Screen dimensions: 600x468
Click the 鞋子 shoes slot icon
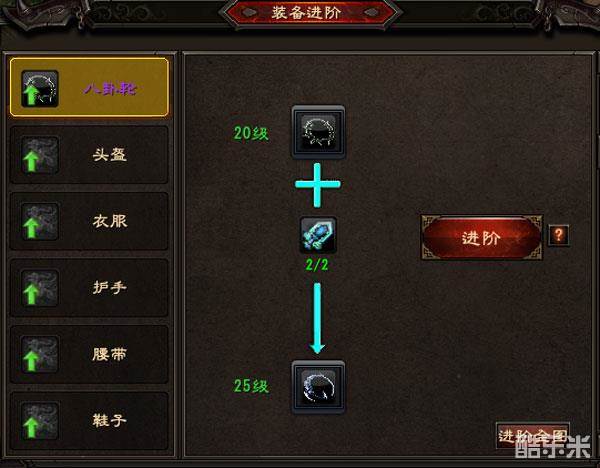pos(40,421)
